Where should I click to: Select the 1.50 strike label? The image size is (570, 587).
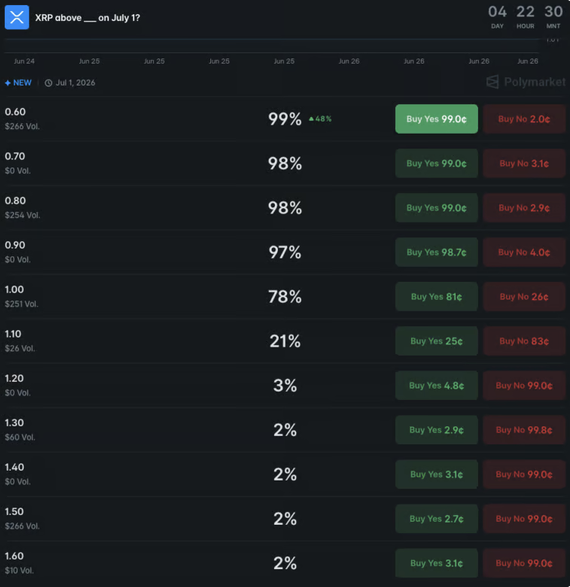click(x=14, y=512)
